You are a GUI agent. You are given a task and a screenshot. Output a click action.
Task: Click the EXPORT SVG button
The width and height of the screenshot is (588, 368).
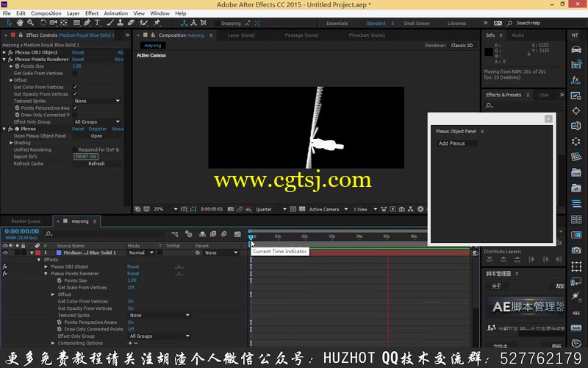click(86, 157)
